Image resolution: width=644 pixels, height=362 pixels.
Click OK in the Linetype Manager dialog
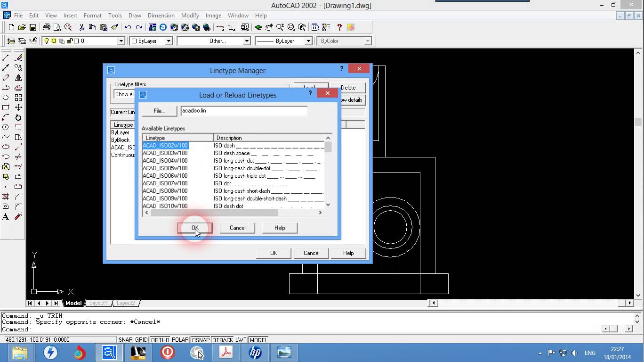click(274, 253)
